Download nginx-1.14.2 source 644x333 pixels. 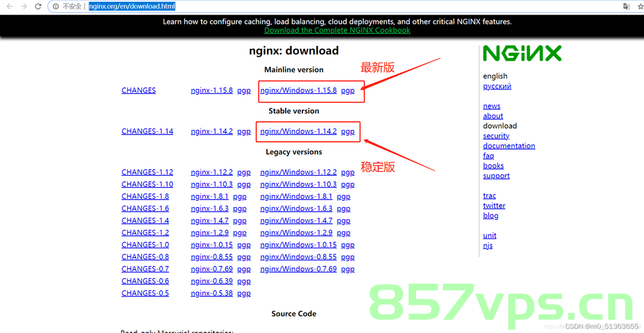pos(212,131)
